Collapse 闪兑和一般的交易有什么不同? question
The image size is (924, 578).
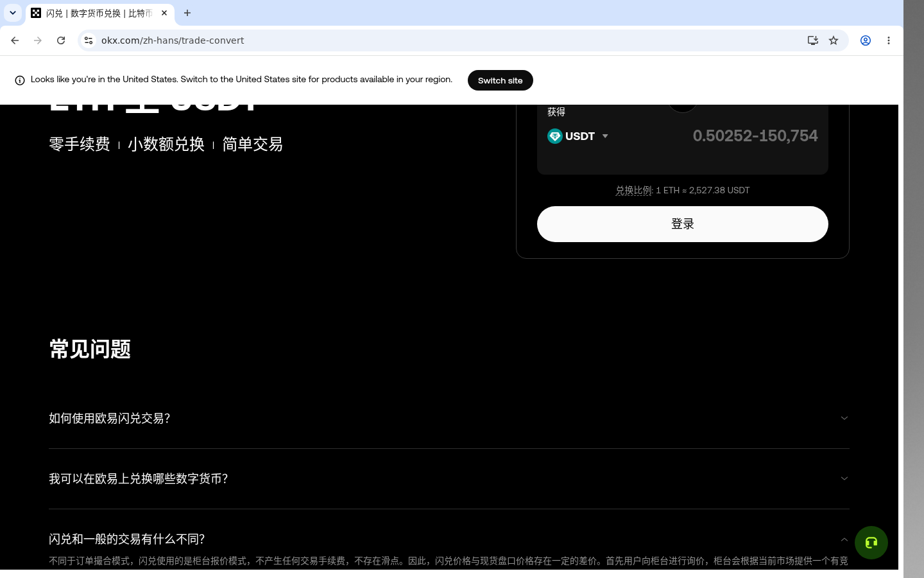449,539
